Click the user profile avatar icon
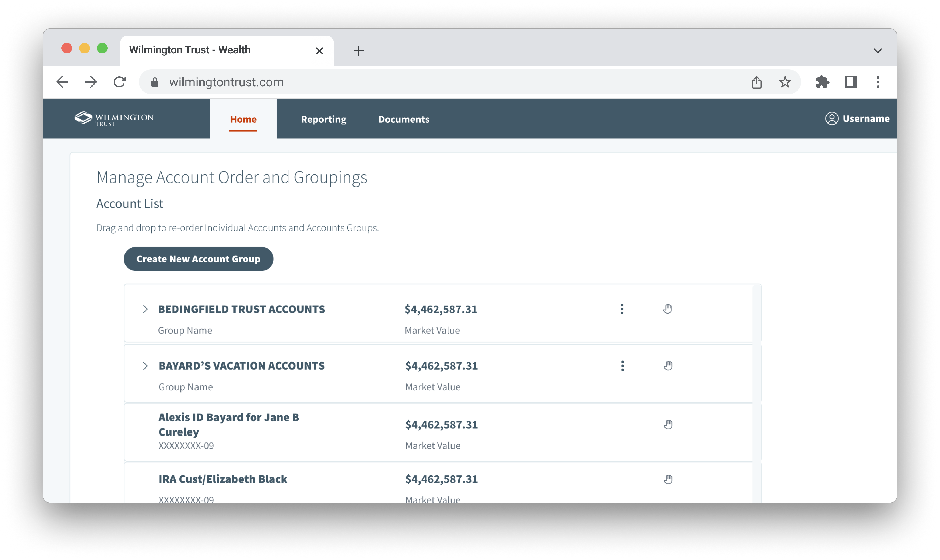This screenshot has height=560, width=940. 831,118
